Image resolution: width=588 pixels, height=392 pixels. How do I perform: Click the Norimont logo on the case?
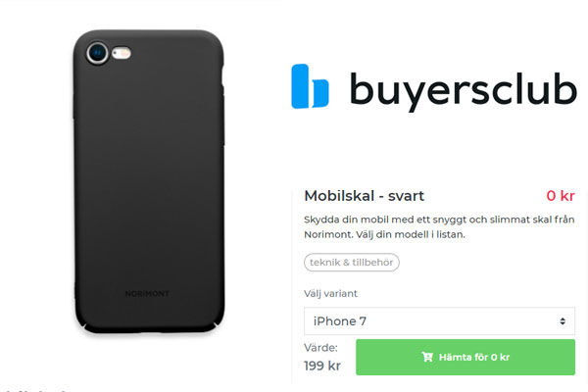[147, 293]
